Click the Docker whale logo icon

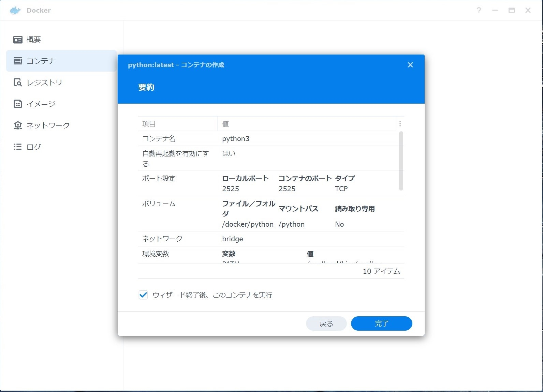(x=15, y=11)
